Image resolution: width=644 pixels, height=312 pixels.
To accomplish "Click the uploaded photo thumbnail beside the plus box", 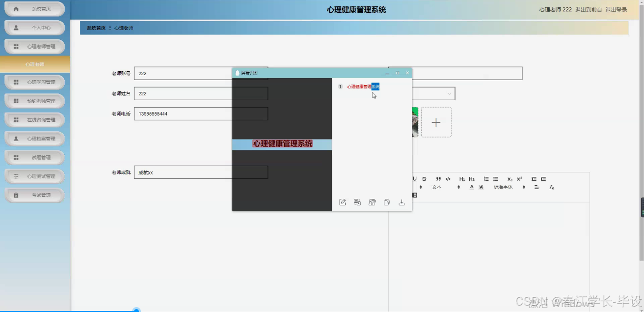I will (415, 122).
